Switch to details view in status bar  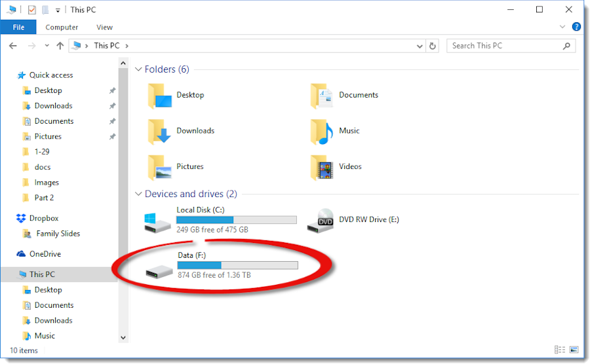[x=560, y=350]
